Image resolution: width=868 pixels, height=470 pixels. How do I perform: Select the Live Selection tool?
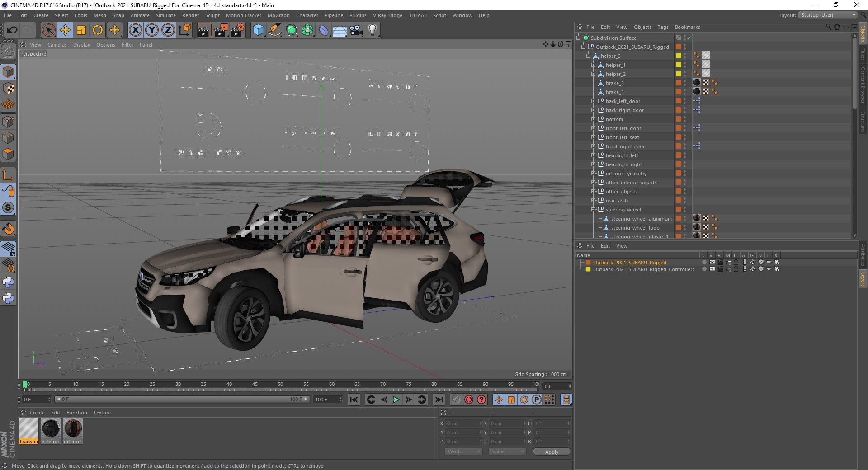(x=48, y=30)
